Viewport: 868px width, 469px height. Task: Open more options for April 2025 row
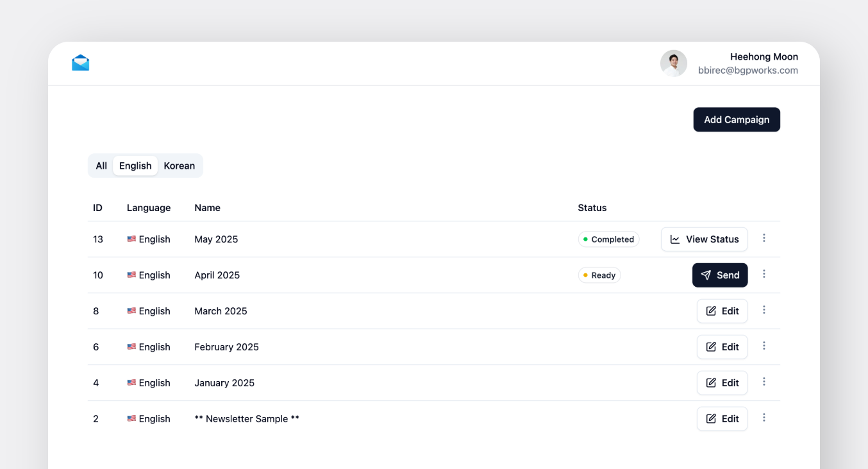point(764,274)
